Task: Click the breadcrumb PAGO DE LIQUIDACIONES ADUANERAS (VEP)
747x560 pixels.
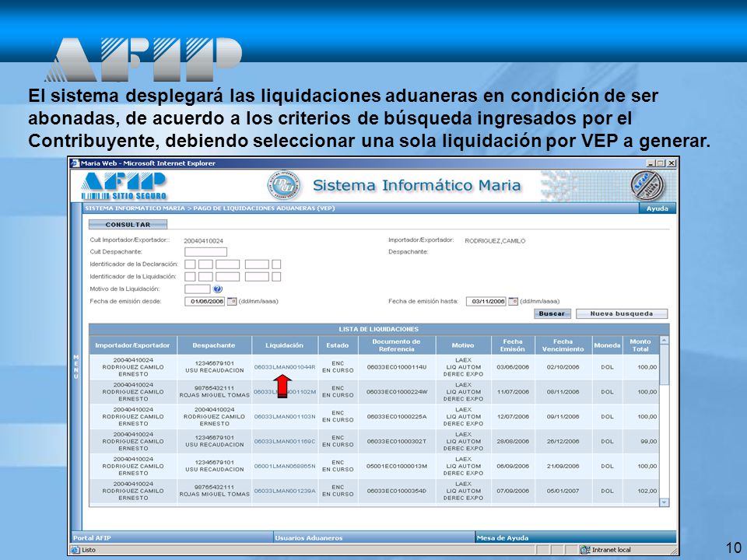Action: (264, 208)
